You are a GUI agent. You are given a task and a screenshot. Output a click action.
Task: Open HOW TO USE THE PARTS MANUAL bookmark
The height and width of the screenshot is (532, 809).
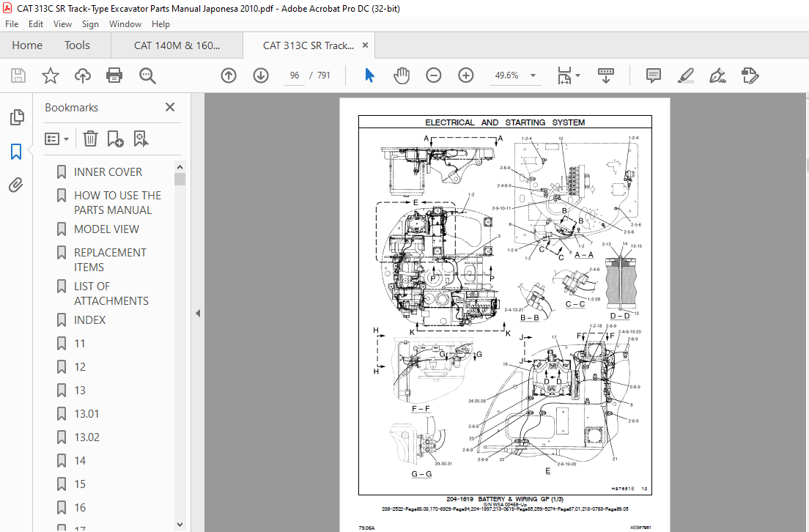click(x=117, y=203)
